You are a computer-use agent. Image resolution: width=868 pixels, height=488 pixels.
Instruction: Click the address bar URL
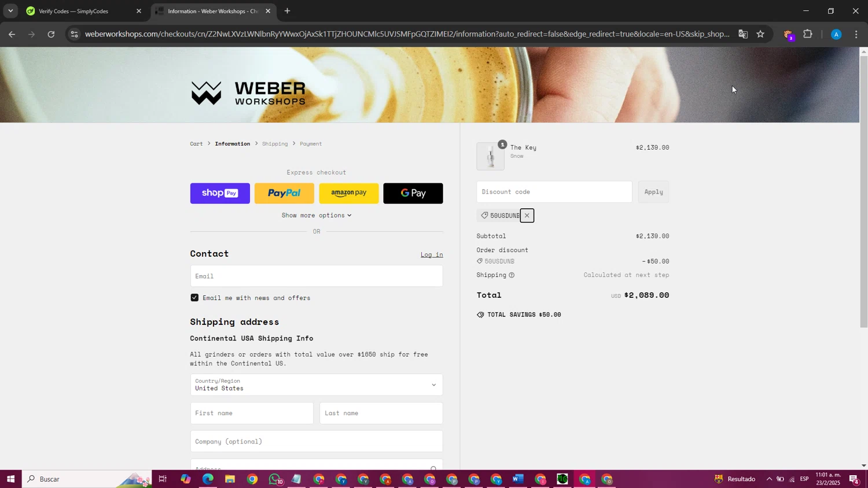coord(407,34)
